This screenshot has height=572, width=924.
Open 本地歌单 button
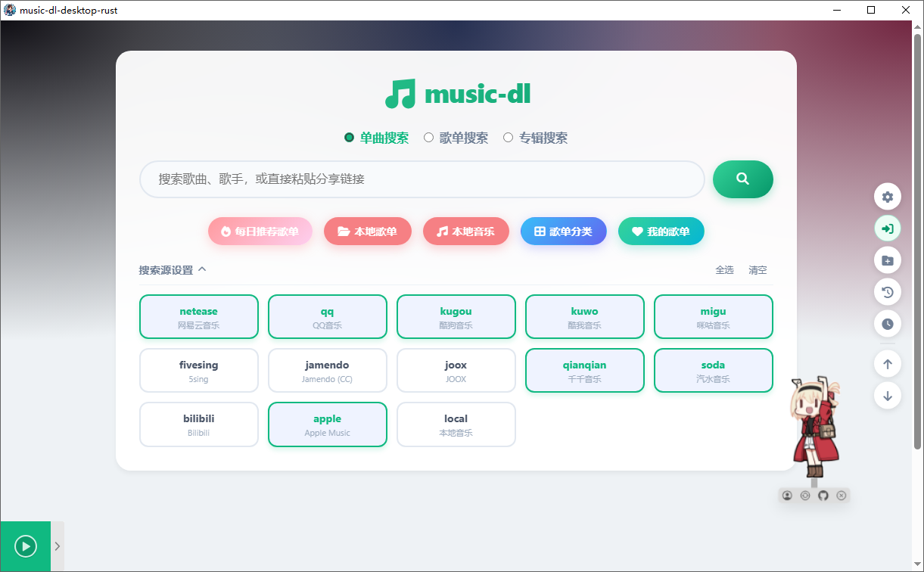point(368,232)
